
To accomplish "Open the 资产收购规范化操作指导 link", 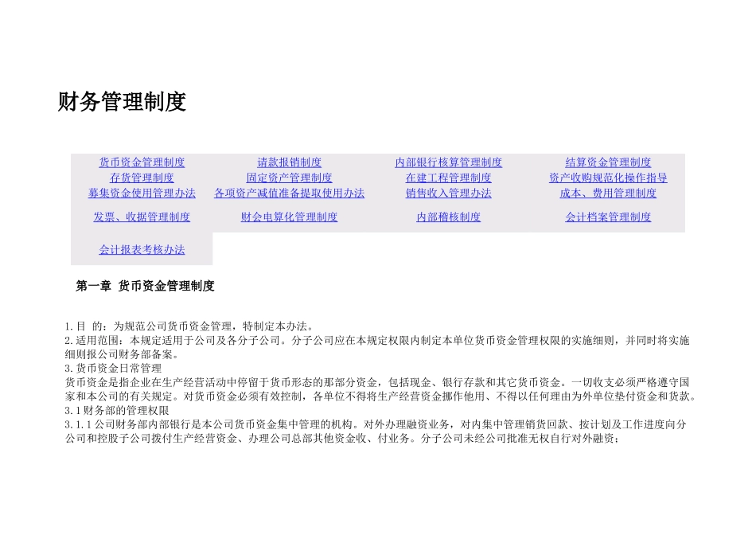I will click(x=608, y=178).
